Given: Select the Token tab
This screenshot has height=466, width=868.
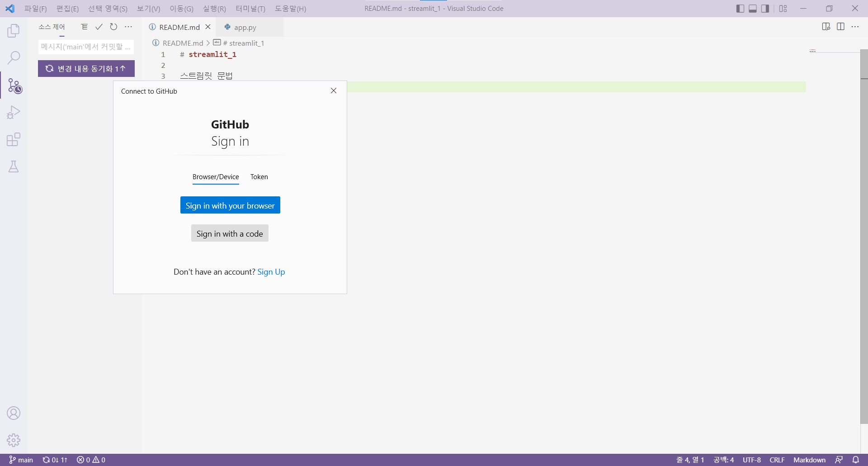Looking at the screenshot, I should click(259, 177).
